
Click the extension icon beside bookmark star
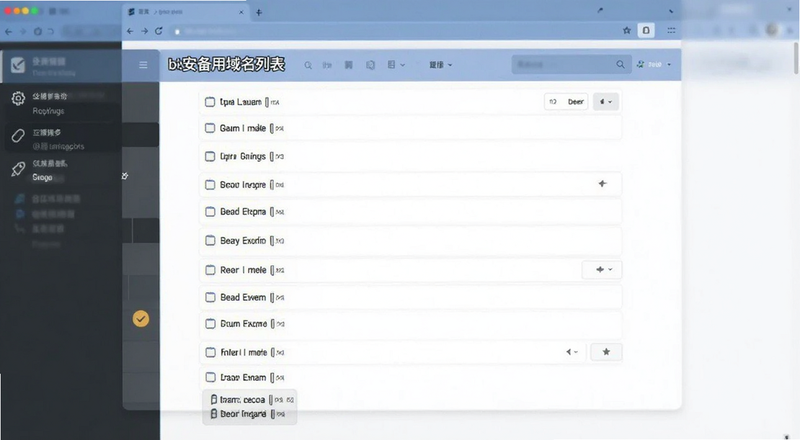(646, 31)
